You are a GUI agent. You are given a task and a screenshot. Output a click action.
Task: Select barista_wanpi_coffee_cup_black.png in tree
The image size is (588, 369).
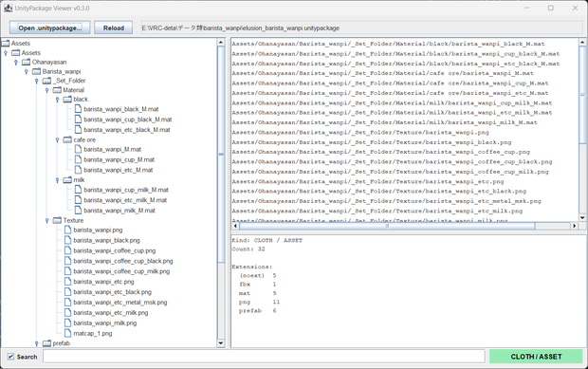[123, 261]
